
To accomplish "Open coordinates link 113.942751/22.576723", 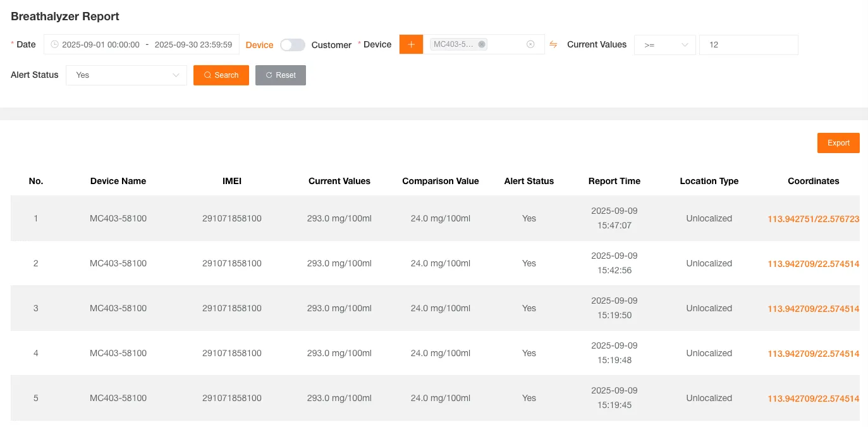I will tap(813, 219).
